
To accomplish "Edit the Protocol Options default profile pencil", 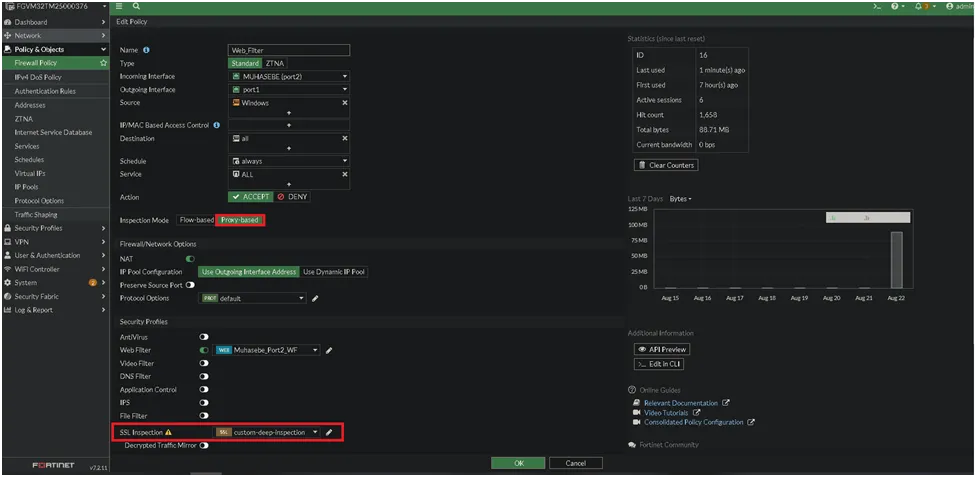I will coord(315,298).
